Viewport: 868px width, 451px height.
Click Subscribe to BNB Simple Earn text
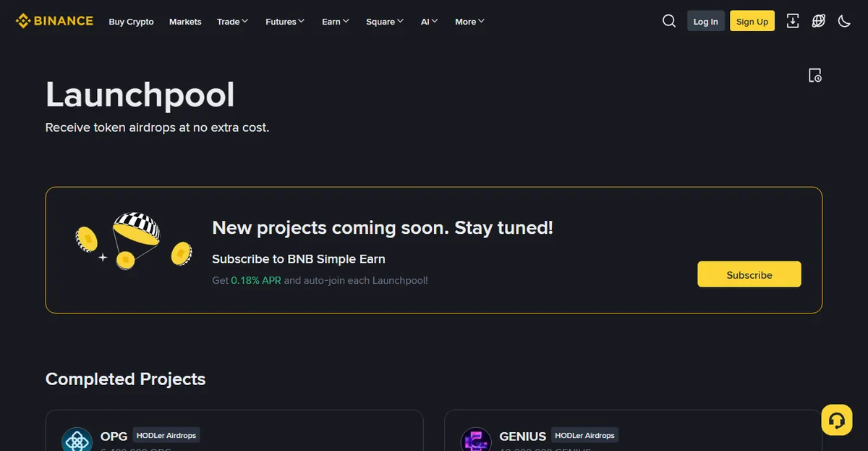click(299, 258)
